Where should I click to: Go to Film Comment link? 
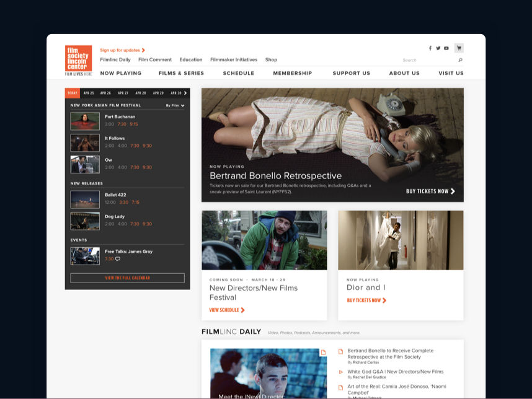(x=155, y=59)
